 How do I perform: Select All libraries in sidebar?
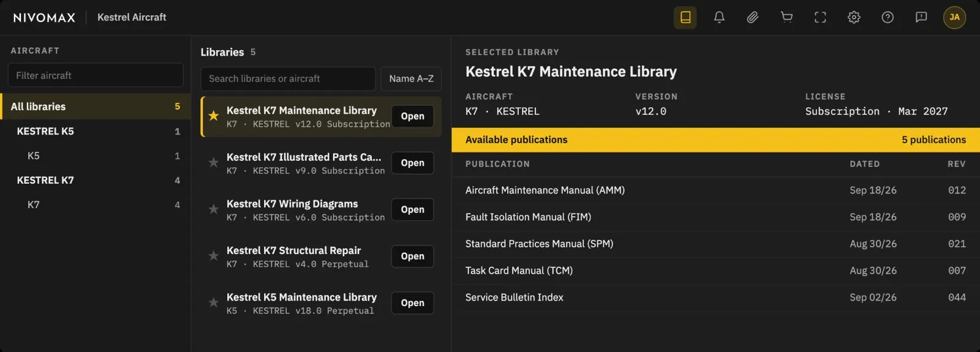96,107
